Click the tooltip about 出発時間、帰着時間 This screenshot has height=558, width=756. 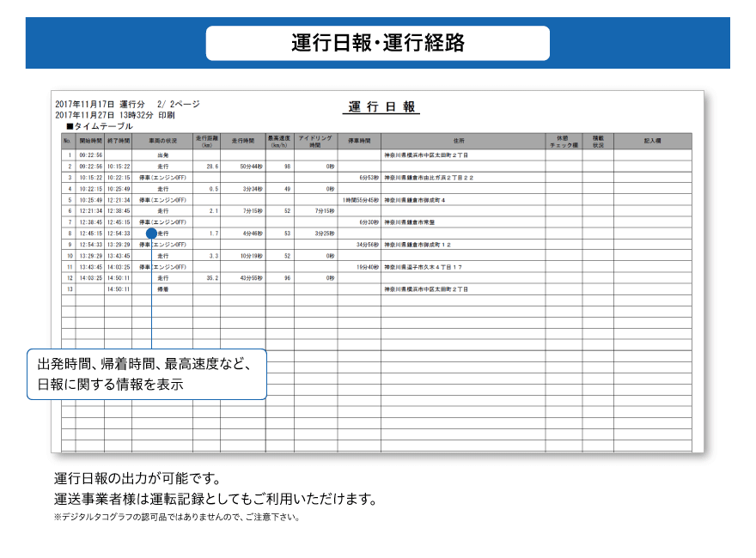click(x=147, y=374)
